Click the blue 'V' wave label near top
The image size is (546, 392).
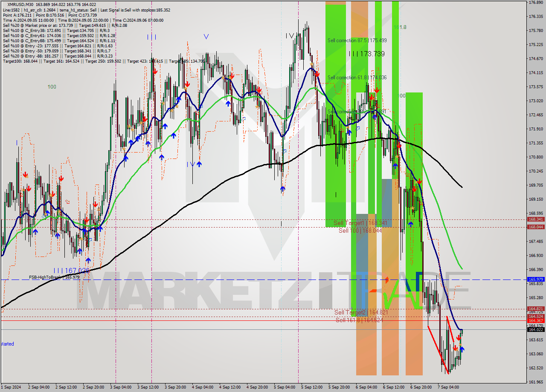point(206,37)
